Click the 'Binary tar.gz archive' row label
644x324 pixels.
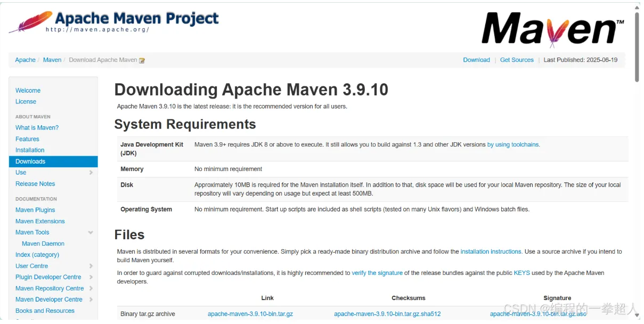point(148,314)
